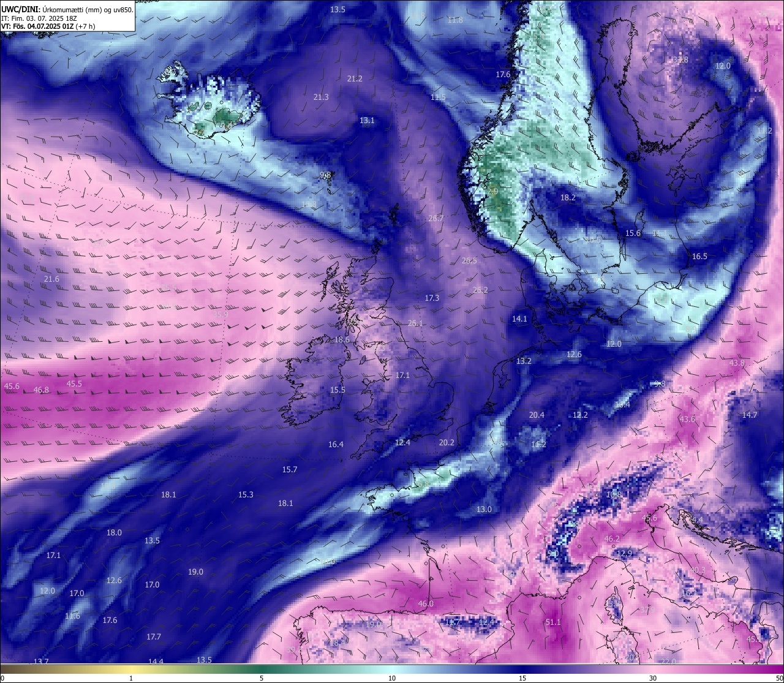Viewport: 784px width, 683px height.
Task: Click the 15.7 value southwest of Cornwall
Action: coord(290,469)
